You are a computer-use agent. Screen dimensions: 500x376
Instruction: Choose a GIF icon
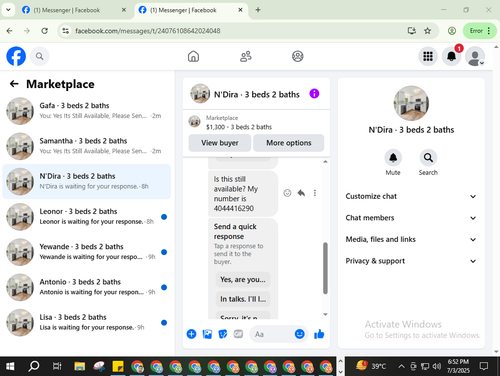[238, 334]
